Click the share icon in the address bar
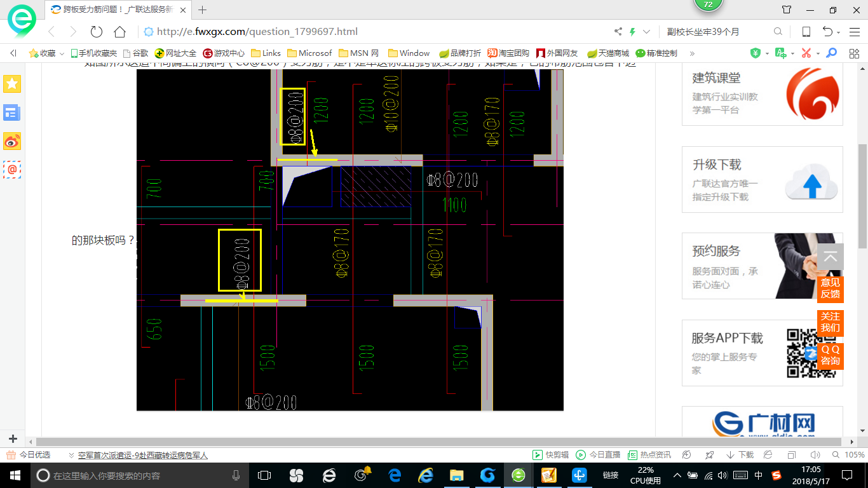The image size is (868, 488). [618, 32]
